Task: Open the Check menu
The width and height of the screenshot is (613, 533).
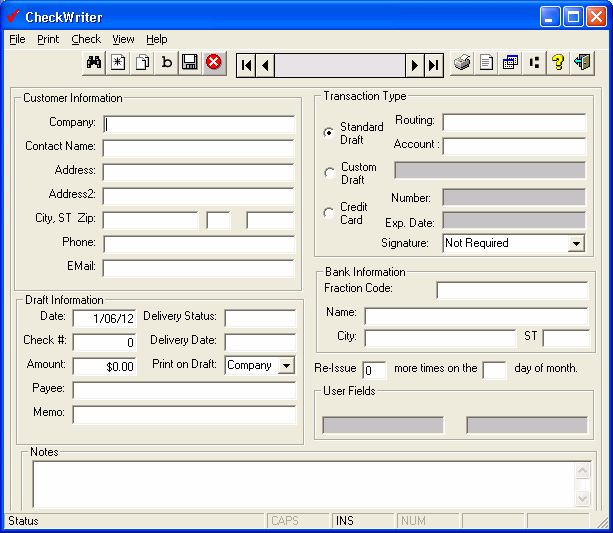Action: click(86, 39)
